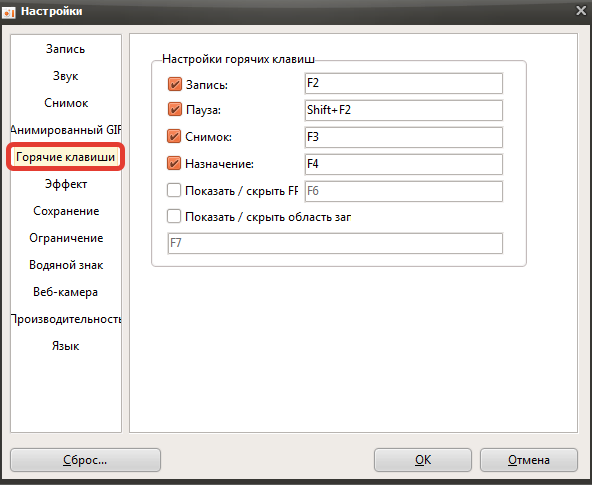Screen dimensions: 592x485
Task: Open the Анимированный GIF settings
Action: (66, 130)
